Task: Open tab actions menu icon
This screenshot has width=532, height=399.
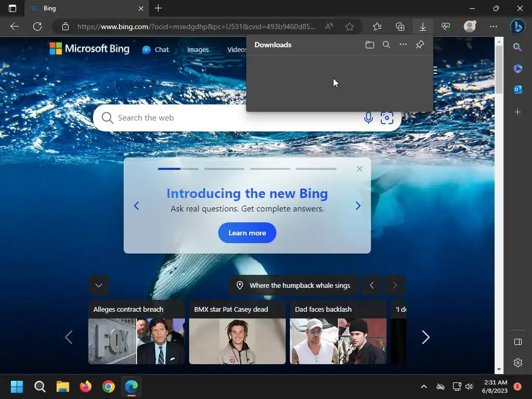Action: [x=12, y=8]
